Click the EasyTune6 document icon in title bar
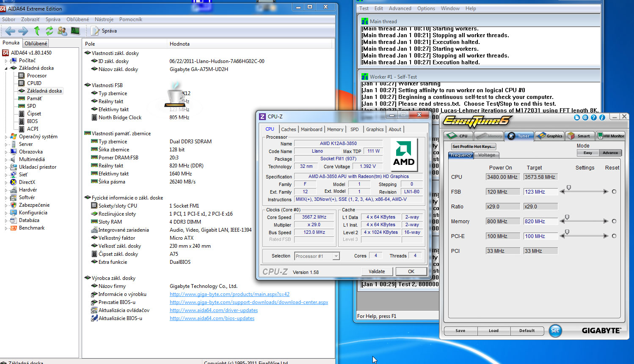Screen dimensions: 634x364 [x=577, y=118]
